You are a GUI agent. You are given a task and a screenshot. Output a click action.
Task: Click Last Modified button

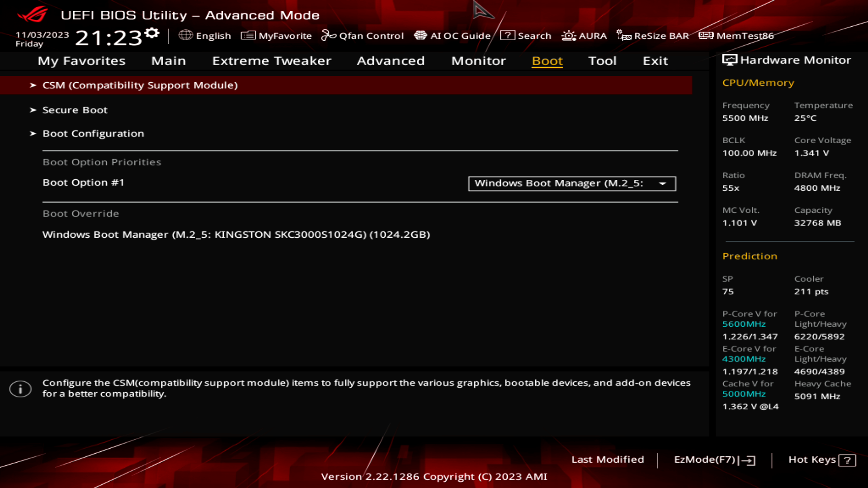608,459
